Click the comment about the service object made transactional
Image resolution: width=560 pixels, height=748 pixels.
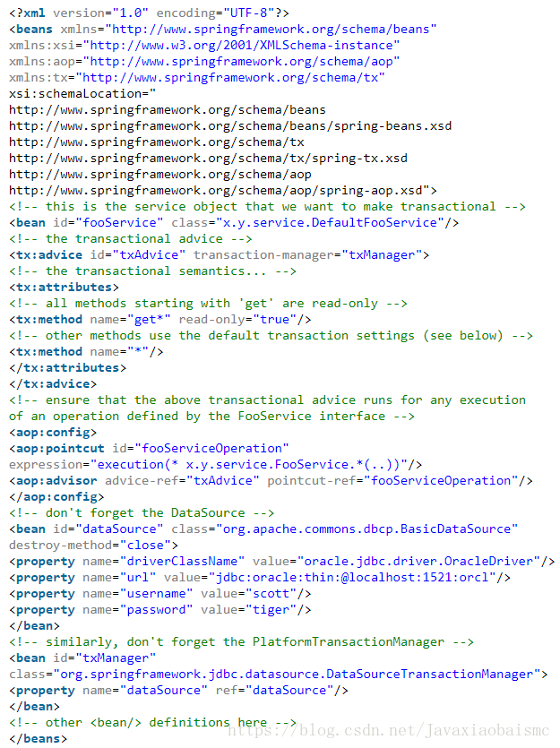coord(267,207)
